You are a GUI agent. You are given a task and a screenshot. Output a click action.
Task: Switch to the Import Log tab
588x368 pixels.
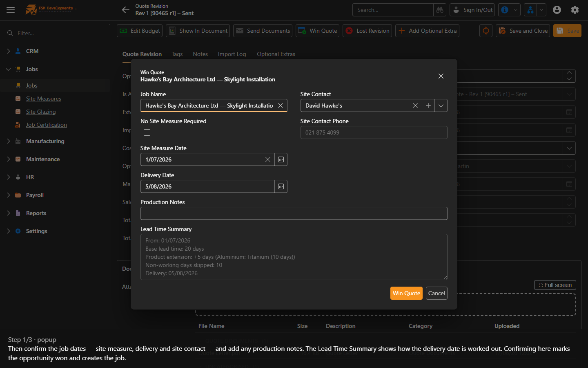232,54
